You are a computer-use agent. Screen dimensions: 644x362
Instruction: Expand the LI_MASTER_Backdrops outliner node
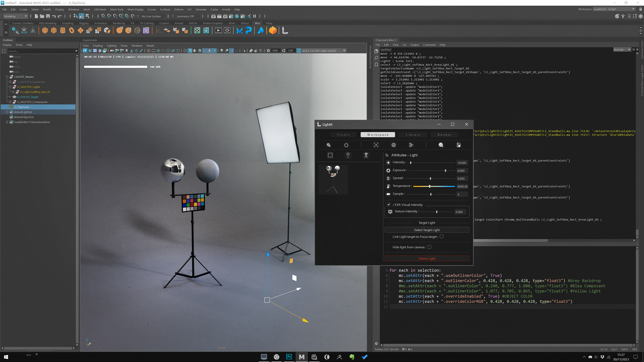(x=10, y=82)
